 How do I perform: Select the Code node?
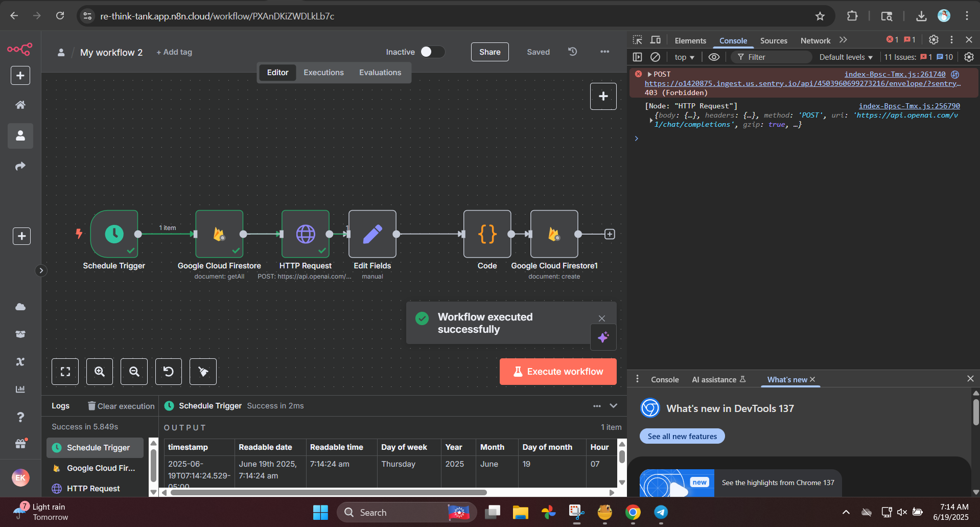coord(487,234)
